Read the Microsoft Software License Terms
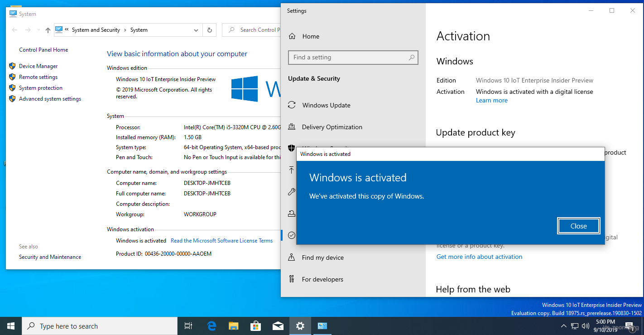The height and width of the screenshot is (335, 644). [x=221, y=241]
